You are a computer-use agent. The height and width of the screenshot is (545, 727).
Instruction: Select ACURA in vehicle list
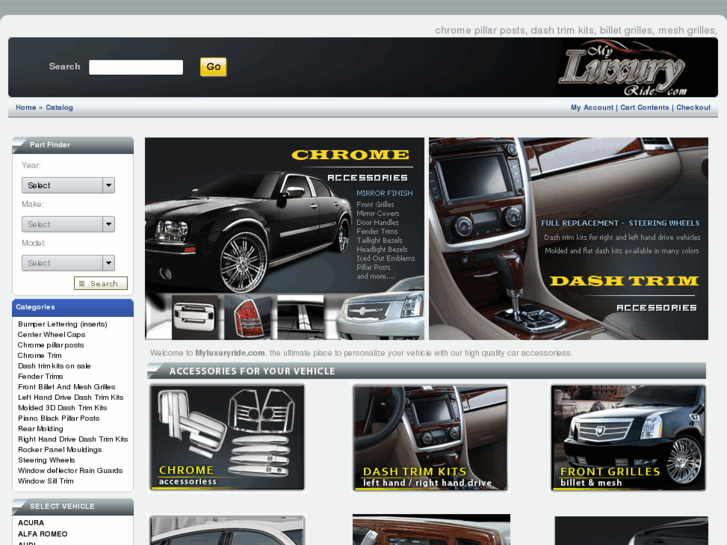pyautogui.click(x=31, y=523)
